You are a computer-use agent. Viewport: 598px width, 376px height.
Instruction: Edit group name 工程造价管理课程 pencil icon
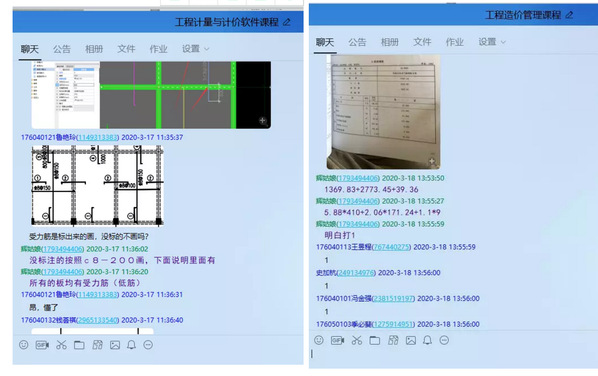click(x=569, y=15)
